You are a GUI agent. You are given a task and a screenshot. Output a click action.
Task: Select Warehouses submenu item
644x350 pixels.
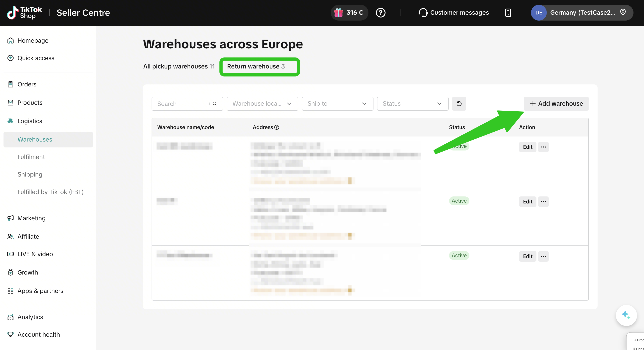[x=48, y=139]
